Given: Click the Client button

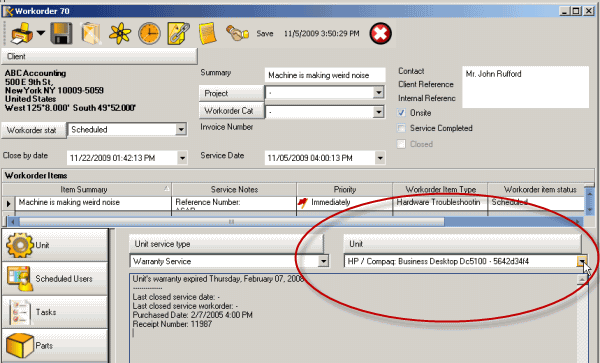Looking at the screenshot, I should pos(99,56).
